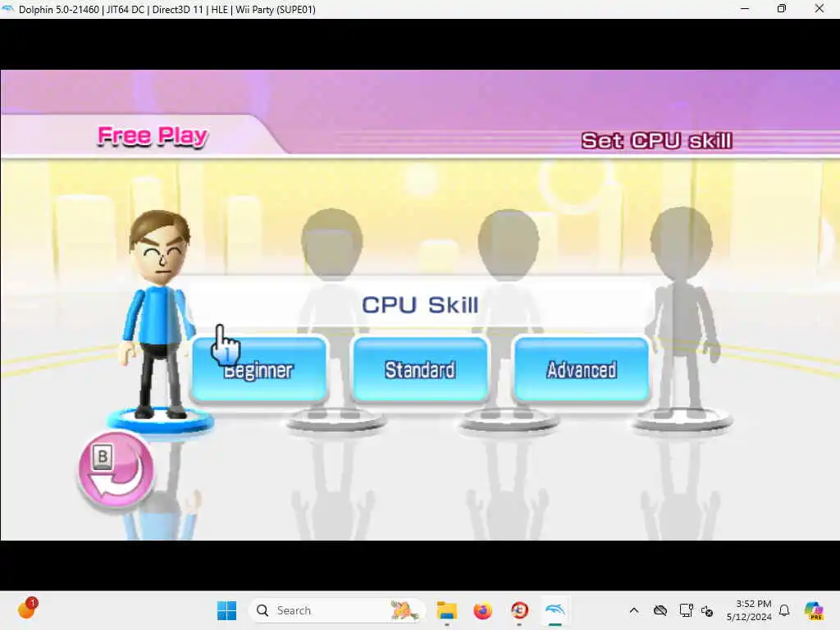Pick the Advanced CPU skill button
The image size is (840, 630).
582,369
